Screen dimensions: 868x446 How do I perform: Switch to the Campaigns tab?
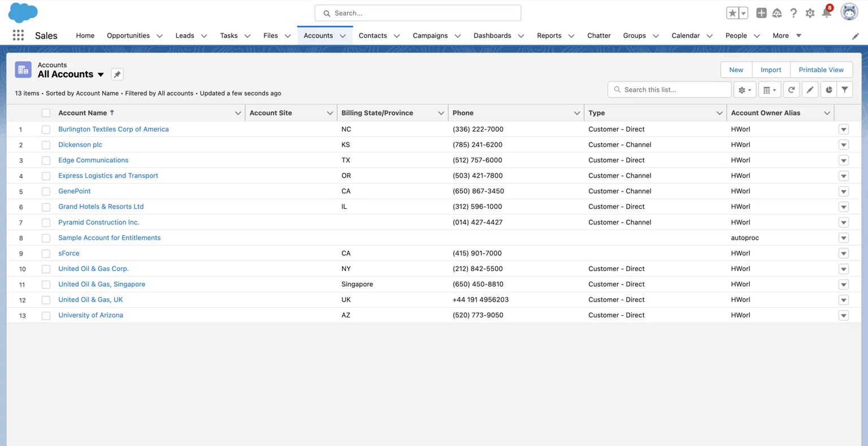(430, 36)
